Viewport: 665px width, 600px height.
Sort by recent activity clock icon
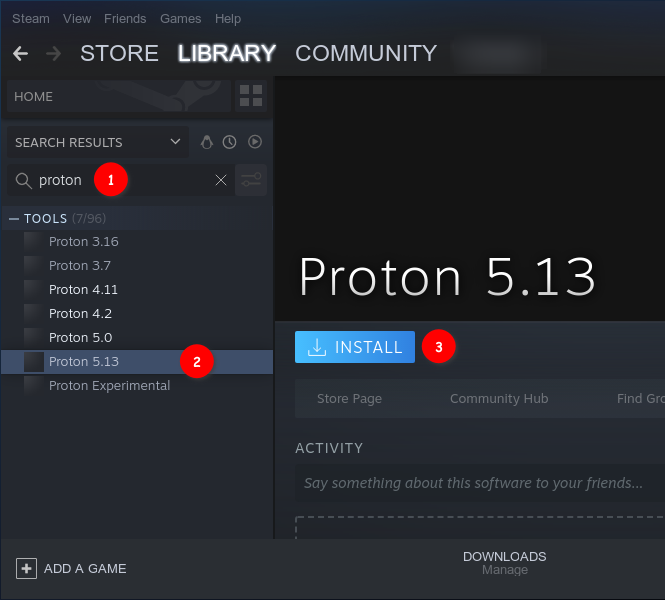(x=229, y=142)
